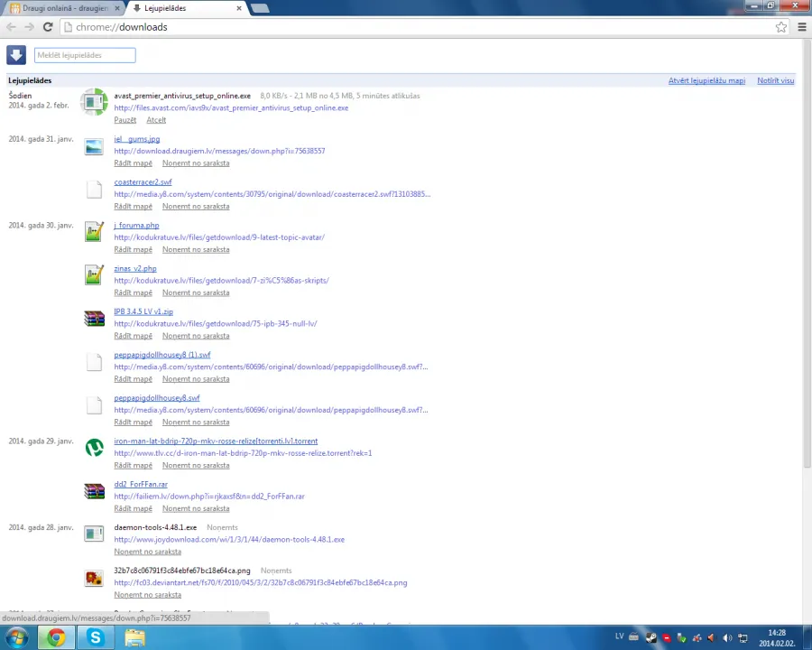812x650 pixels.
Task: Click the avast setup file progress icon
Action: (x=94, y=102)
